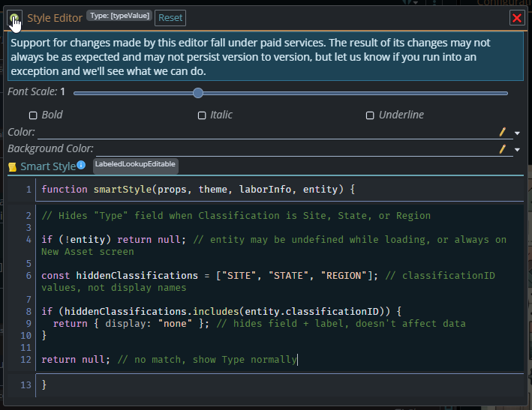Click the function smartStyle signature line
Image resolution: width=532 pixels, height=410 pixels.
[x=198, y=190]
